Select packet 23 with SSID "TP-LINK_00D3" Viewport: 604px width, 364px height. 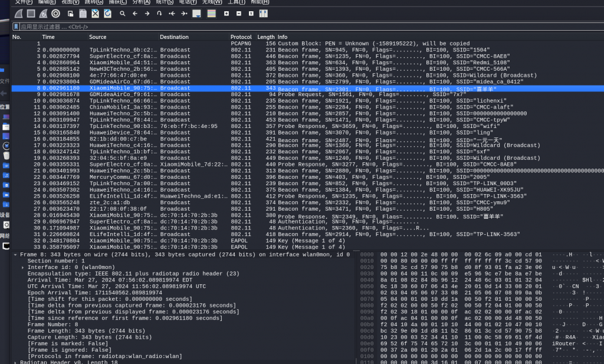pos(308,183)
